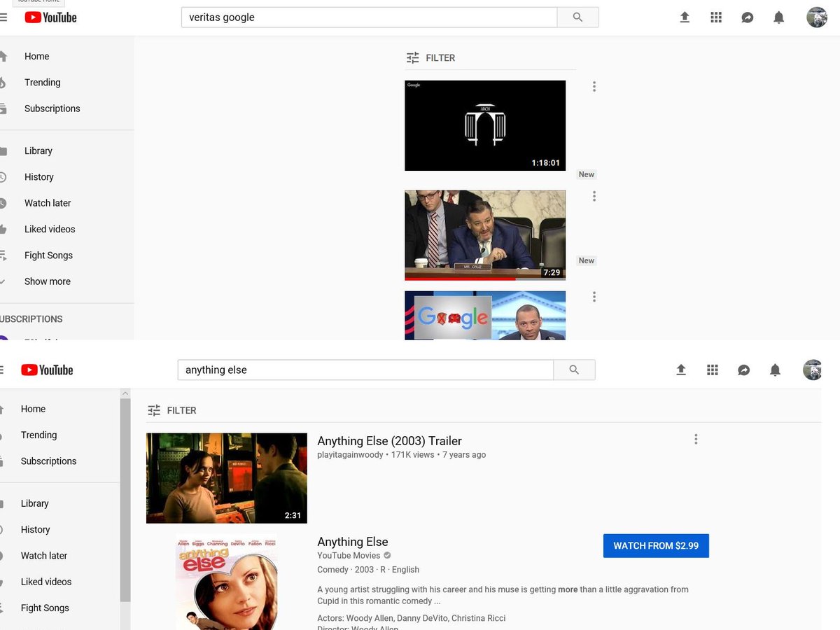This screenshot has width=840, height=630.
Task: Click upload video icon in top header
Action: 685,17
